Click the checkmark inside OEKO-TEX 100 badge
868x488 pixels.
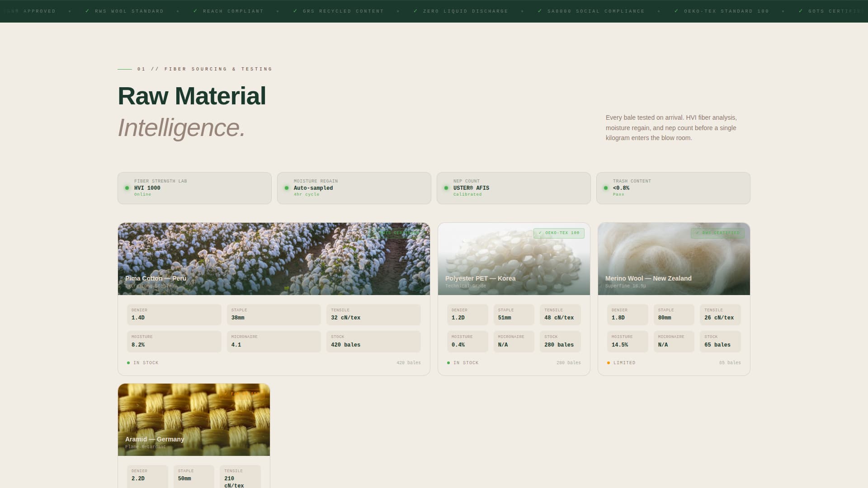click(541, 233)
